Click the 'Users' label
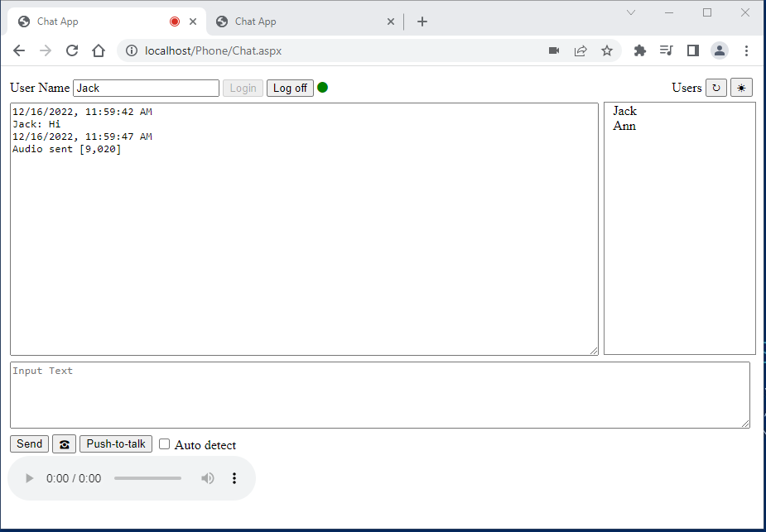The height and width of the screenshot is (532, 766). click(687, 88)
